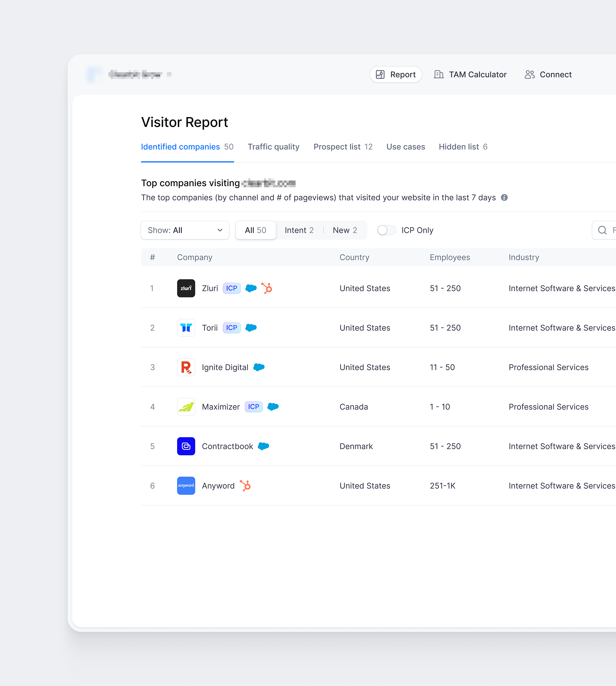Click the Salesforce icon beside Torii

coord(251,327)
